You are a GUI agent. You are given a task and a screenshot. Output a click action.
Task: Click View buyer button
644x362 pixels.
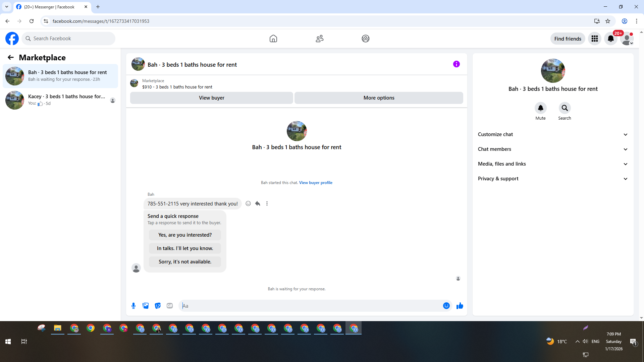coord(212,98)
